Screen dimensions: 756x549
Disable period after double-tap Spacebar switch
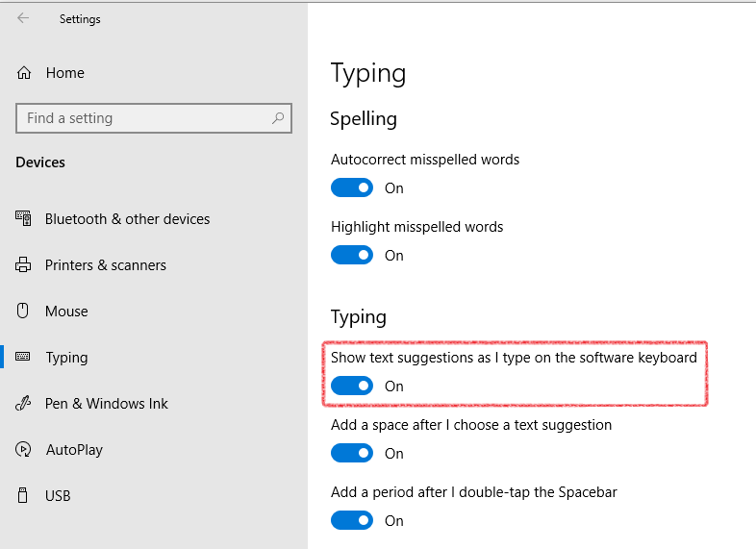352,520
